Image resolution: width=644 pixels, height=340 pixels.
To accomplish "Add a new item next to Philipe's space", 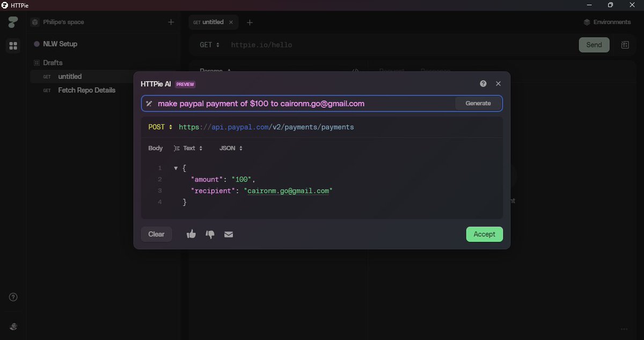I will (x=171, y=22).
